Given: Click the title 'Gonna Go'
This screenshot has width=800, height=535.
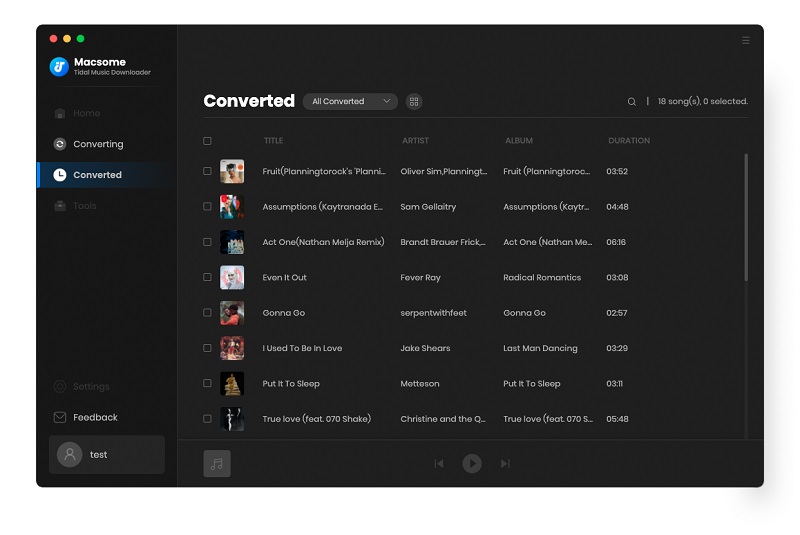Looking at the screenshot, I should 284,313.
